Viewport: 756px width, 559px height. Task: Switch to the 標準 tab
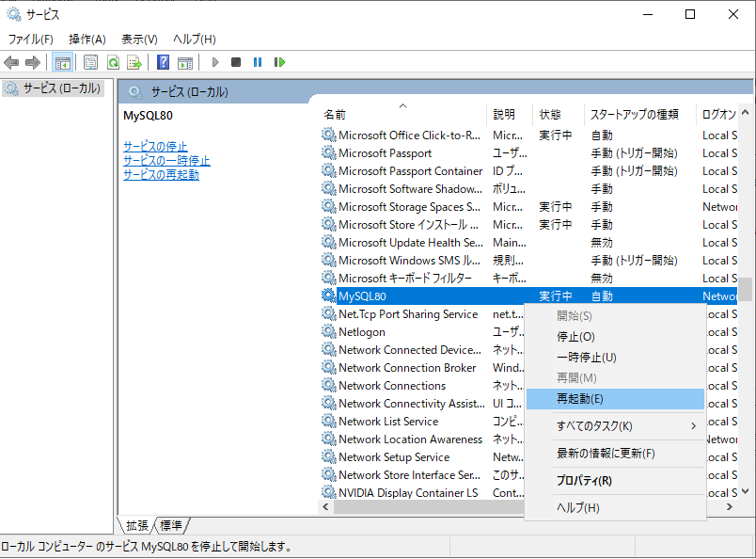tap(171, 525)
